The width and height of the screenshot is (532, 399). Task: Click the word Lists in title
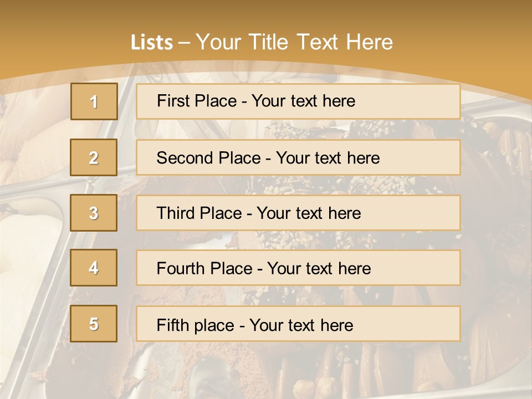pyautogui.click(x=152, y=43)
